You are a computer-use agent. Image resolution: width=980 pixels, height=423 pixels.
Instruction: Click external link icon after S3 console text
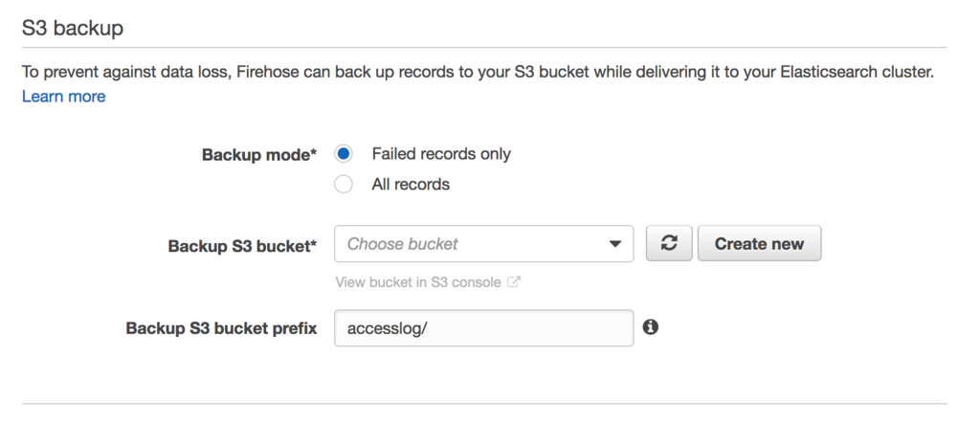513,281
